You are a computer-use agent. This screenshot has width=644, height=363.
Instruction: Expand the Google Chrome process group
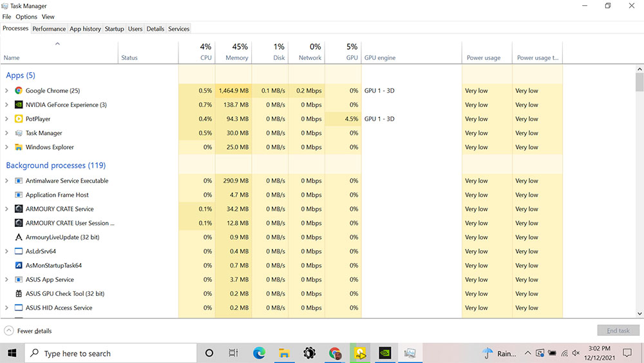(6, 90)
